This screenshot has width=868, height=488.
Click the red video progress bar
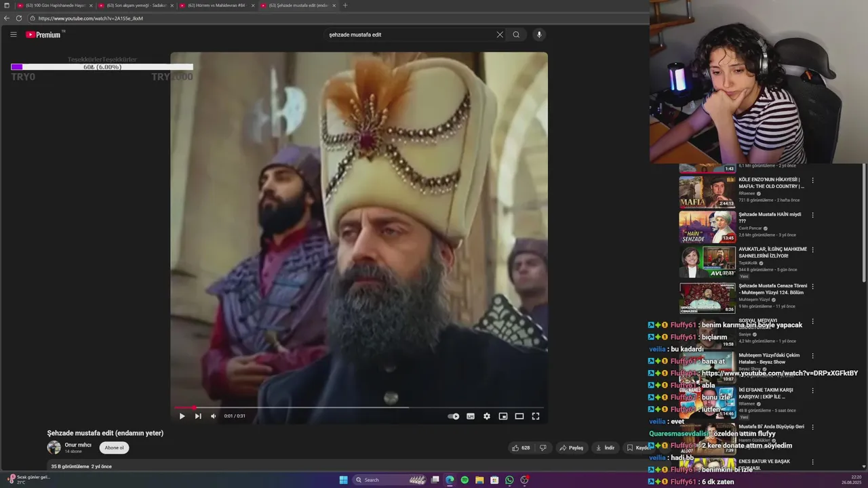(x=359, y=407)
